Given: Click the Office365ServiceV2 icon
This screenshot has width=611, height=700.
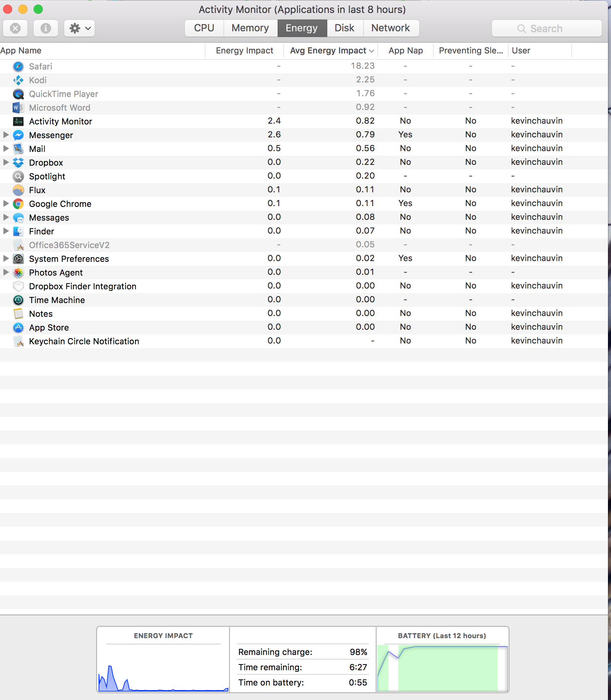Looking at the screenshot, I should [18, 245].
